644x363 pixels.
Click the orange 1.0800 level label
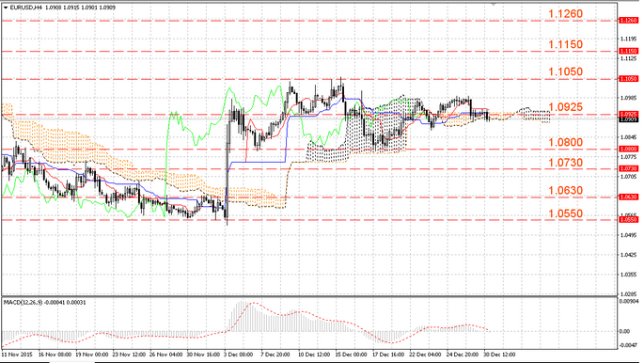click(x=566, y=143)
